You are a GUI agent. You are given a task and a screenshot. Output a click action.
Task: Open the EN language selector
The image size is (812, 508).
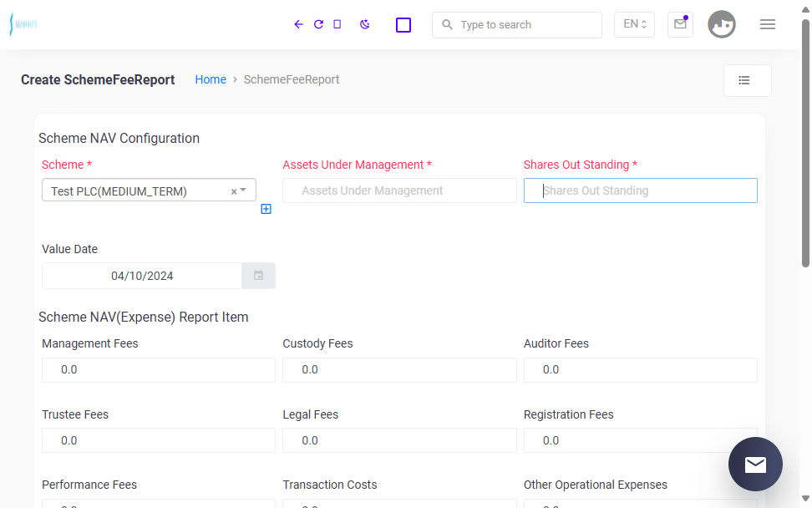[x=634, y=24]
